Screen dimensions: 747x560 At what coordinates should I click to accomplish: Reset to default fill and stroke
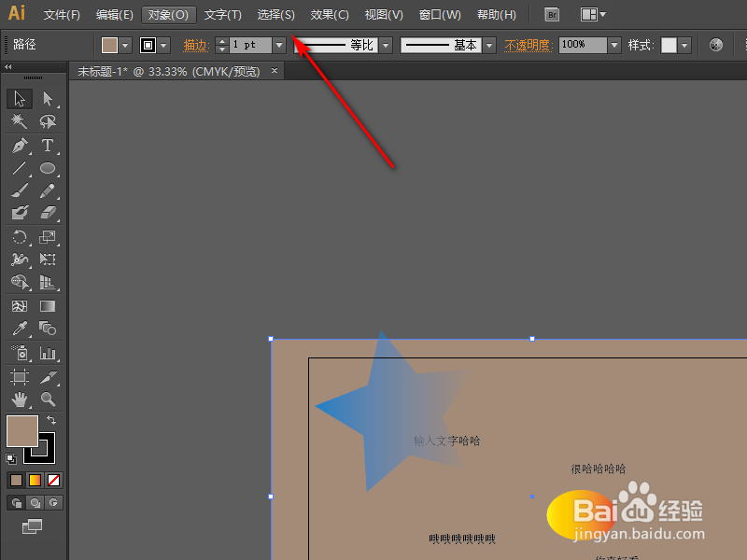point(11,459)
